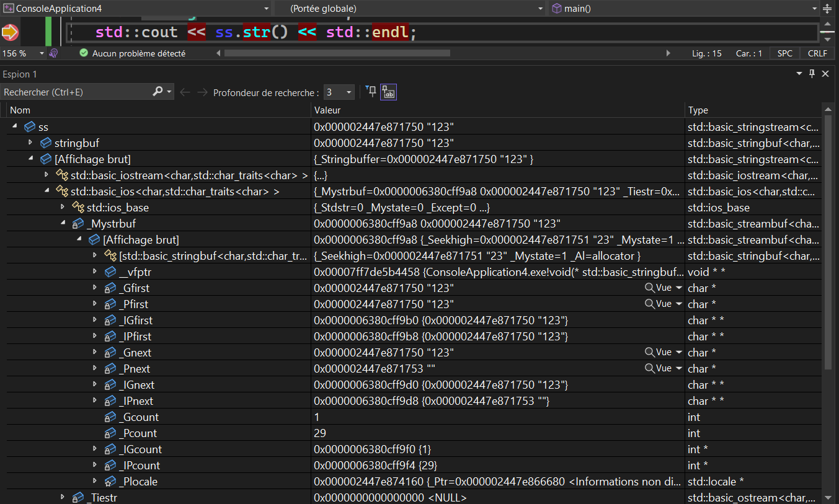Expand the stringbuf node

[x=30, y=143]
